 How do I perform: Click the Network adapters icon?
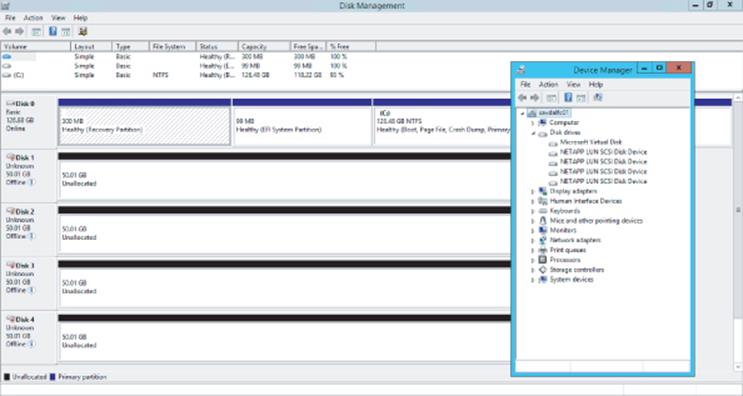click(543, 240)
